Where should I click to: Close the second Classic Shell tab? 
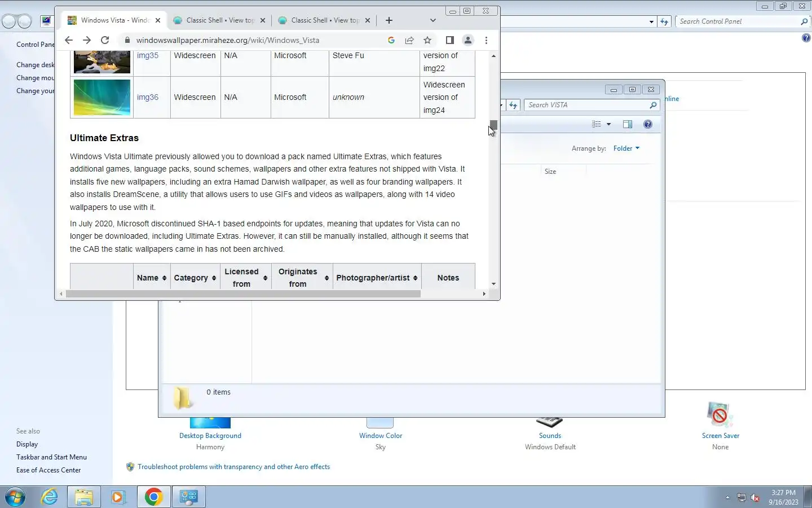263,20
